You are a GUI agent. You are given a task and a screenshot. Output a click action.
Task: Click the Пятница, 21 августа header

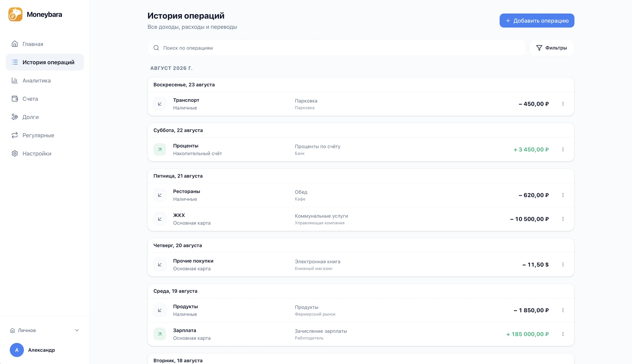point(178,176)
